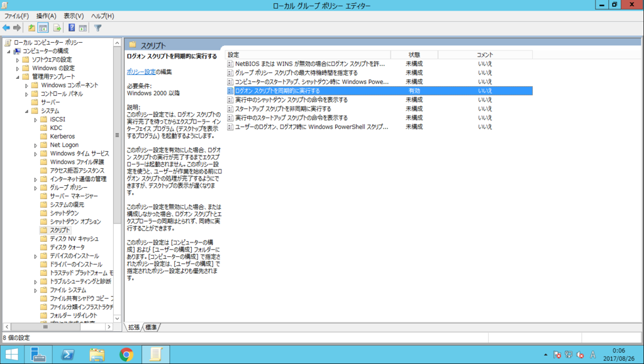Viewport: 644px width, 364px height.
Task: Open the 表示(V) menu
Action: pos(74,16)
